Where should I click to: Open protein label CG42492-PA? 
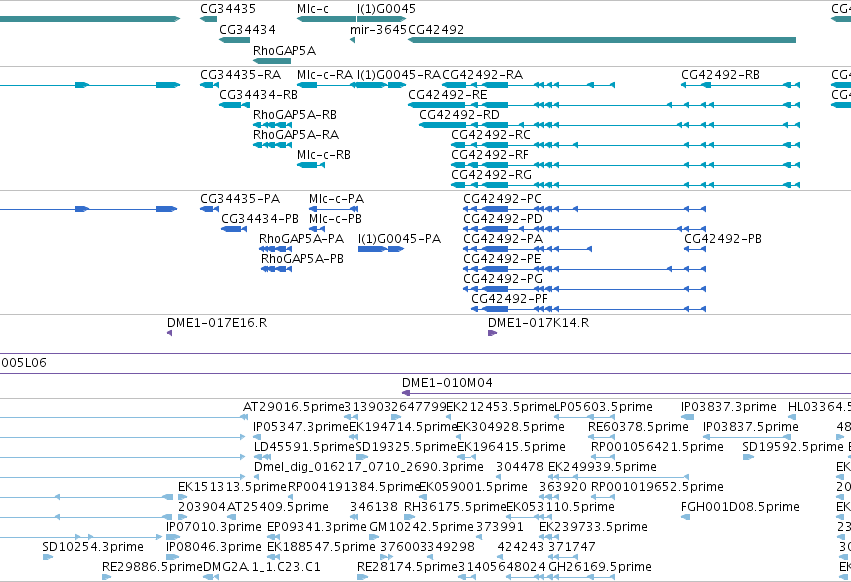pos(503,239)
